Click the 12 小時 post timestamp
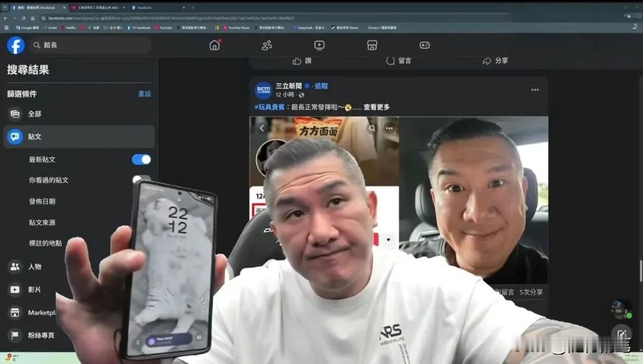 click(x=285, y=95)
